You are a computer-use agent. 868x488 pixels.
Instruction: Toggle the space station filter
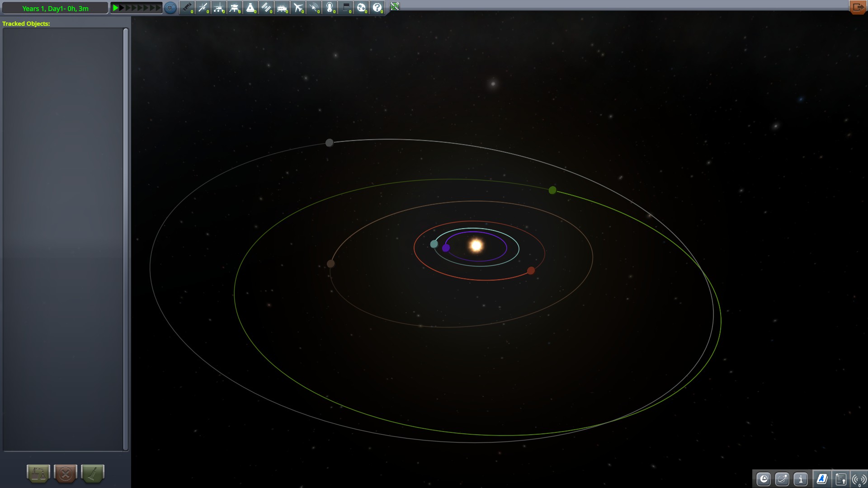pyautogui.click(x=266, y=8)
